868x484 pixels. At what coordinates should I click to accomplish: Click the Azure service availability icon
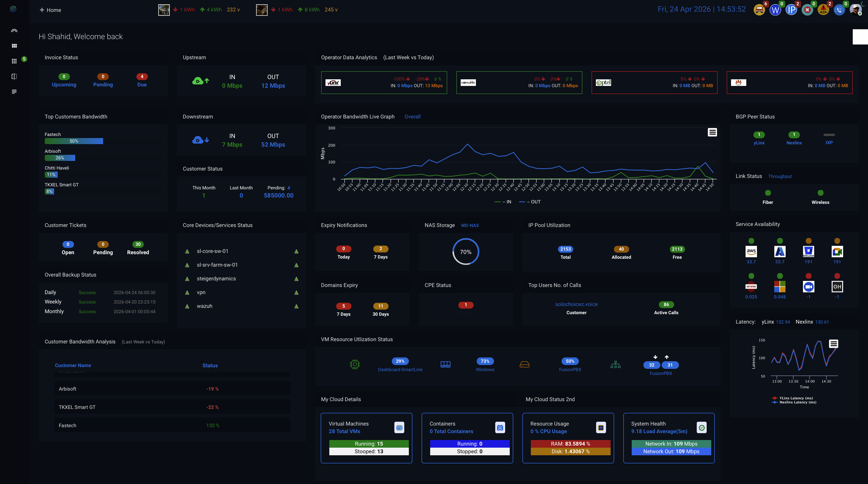pos(780,251)
